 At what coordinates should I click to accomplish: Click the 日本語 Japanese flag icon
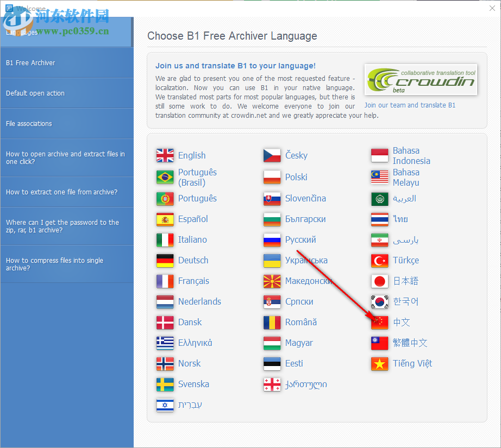click(x=379, y=281)
